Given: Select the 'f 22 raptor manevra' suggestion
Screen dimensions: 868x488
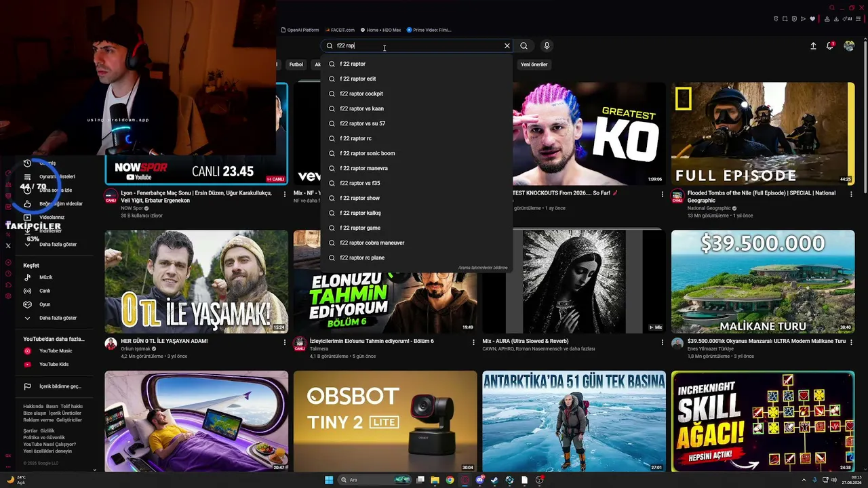Looking at the screenshot, I should pos(416,168).
